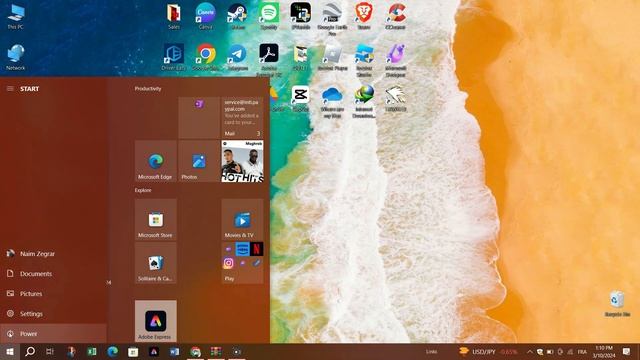Switch to Chrome on the taskbar

pyautogui.click(x=196, y=351)
